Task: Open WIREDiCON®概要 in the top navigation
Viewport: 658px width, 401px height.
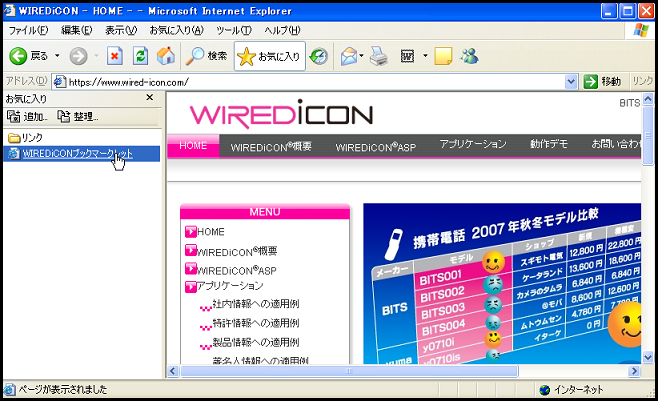Action: click(x=271, y=147)
